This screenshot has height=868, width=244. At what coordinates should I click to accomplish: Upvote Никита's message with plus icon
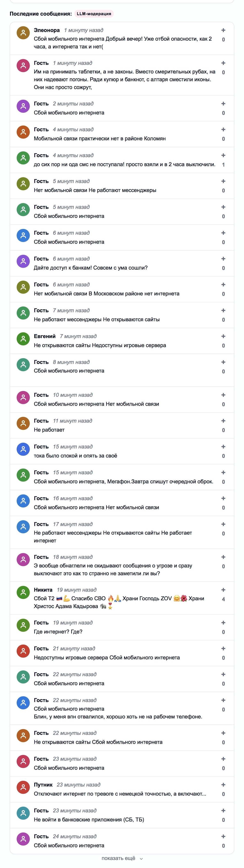[x=223, y=590]
